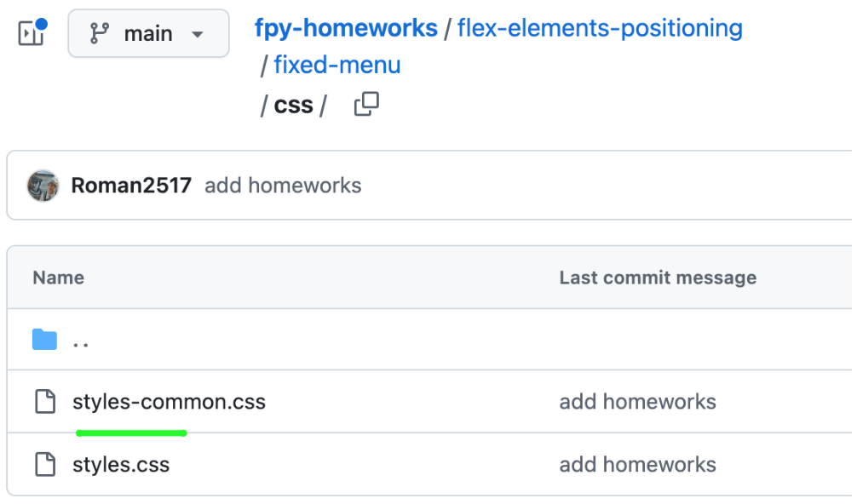Copy path using the copy icon
This screenshot has width=857, height=504.
click(366, 104)
